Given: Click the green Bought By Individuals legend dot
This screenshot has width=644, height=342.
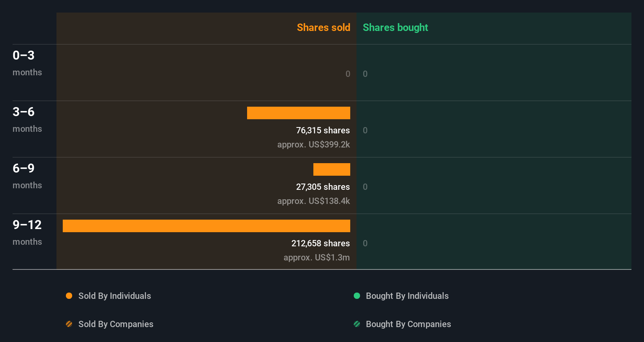Looking at the screenshot, I should tap(357, 296).
